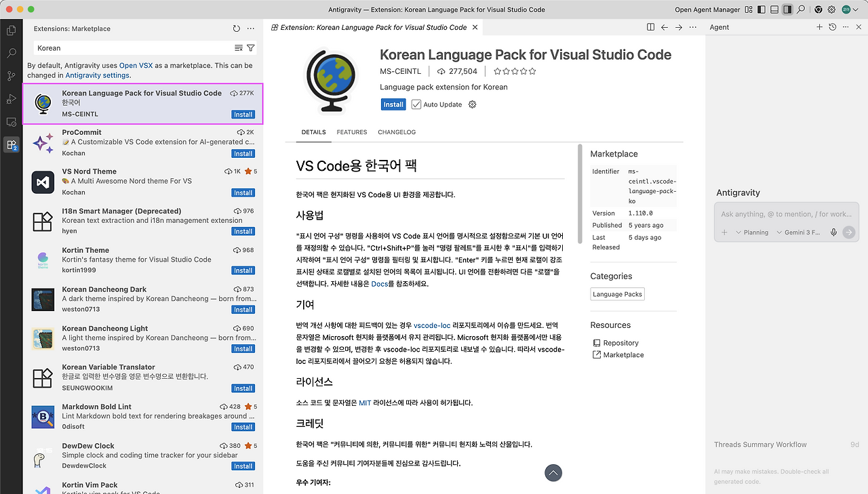Open the green account avatar
This screenshot has width=868, height=494.
click(x=846, y=9)
